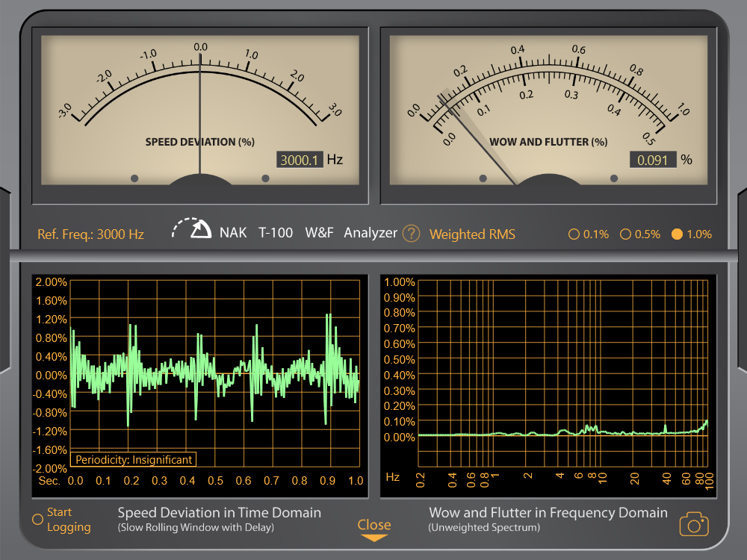747x560 pixels.
Task: Click the speed deviation time-domain graph
Action: point(215,374)
